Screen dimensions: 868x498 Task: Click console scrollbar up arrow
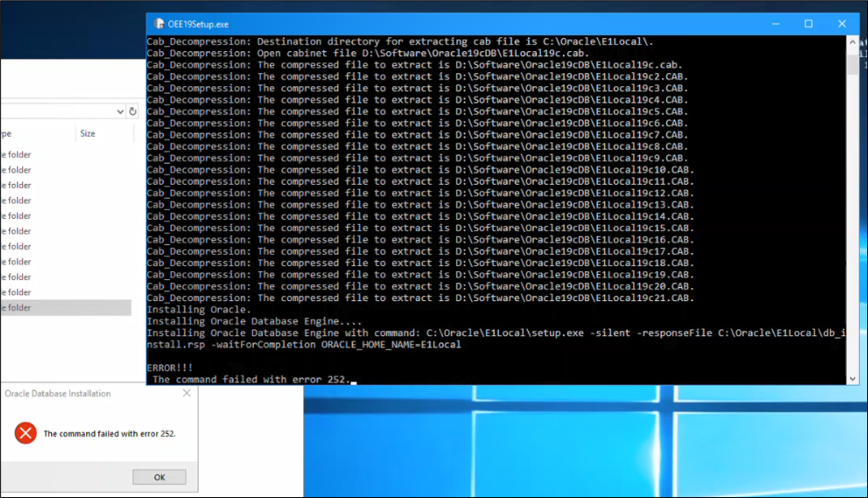[x=853, y=41]
